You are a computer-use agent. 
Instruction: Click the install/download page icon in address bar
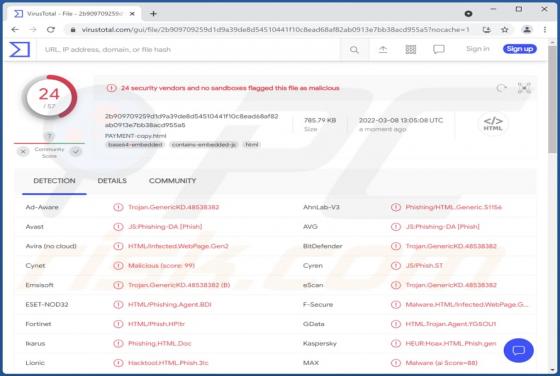pos(486,30)
